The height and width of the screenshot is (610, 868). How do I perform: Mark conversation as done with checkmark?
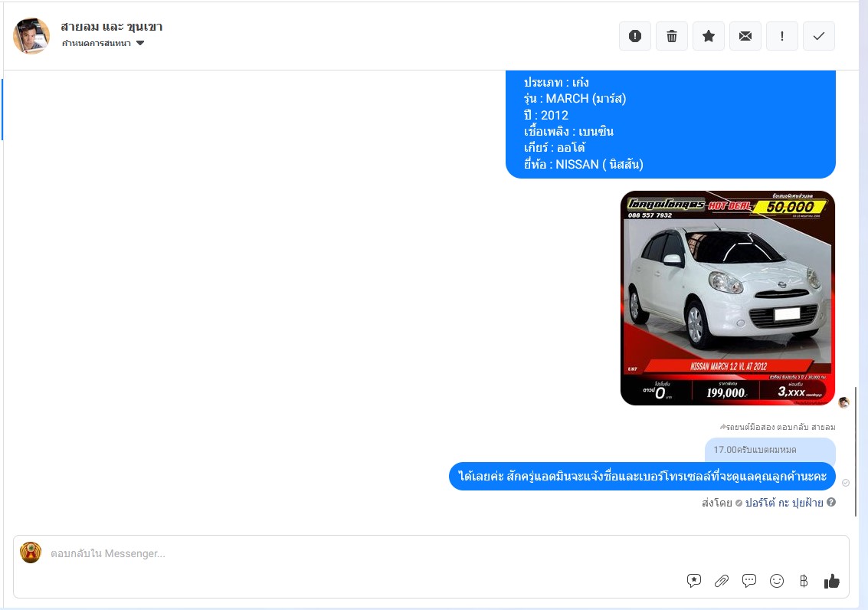(x=819, y=36)
